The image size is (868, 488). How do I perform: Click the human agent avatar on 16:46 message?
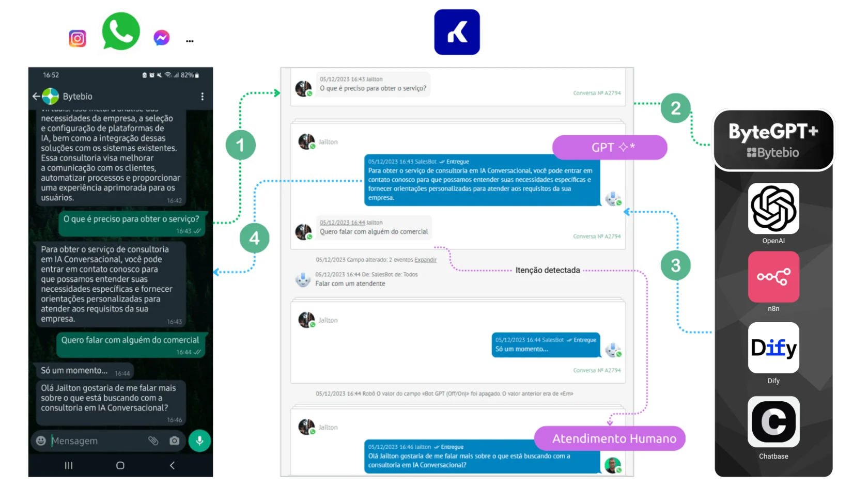(x=613, y=465)
